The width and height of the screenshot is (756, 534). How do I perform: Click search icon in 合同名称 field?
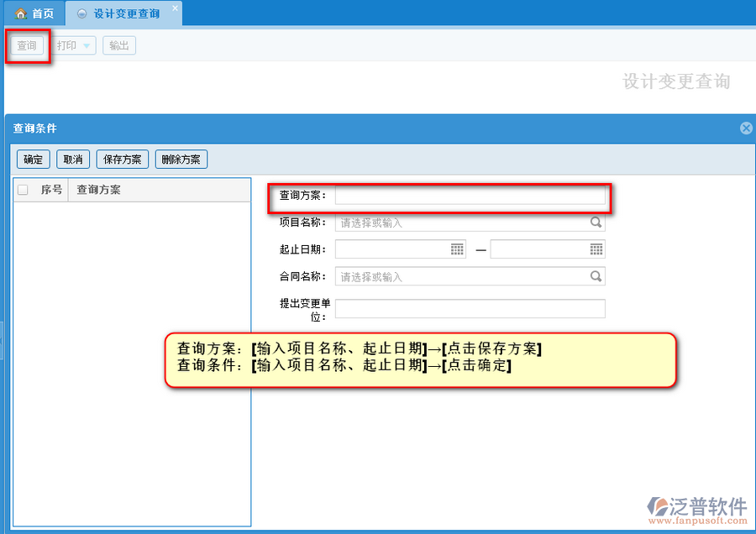[x=596, y=276]
